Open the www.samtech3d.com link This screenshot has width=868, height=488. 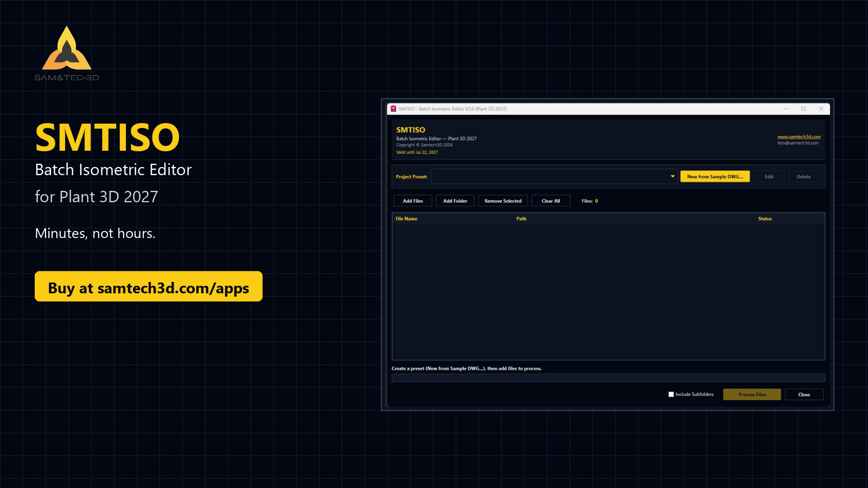pyautogui.click(x=799, y=137)
